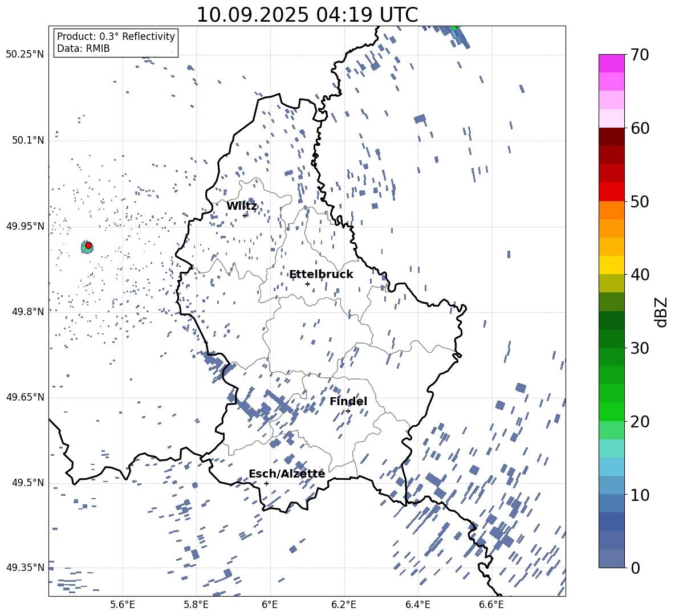Click the 5.8°E longitude label
Viewport: 675px width, 616px height.
tap(196, 605)
